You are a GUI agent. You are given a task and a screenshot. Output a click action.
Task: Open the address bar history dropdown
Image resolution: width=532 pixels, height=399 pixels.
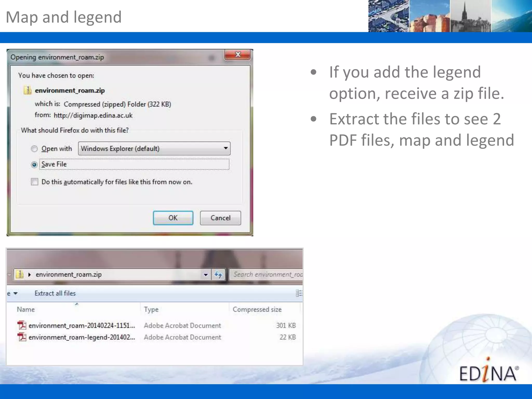click(206, 275)
